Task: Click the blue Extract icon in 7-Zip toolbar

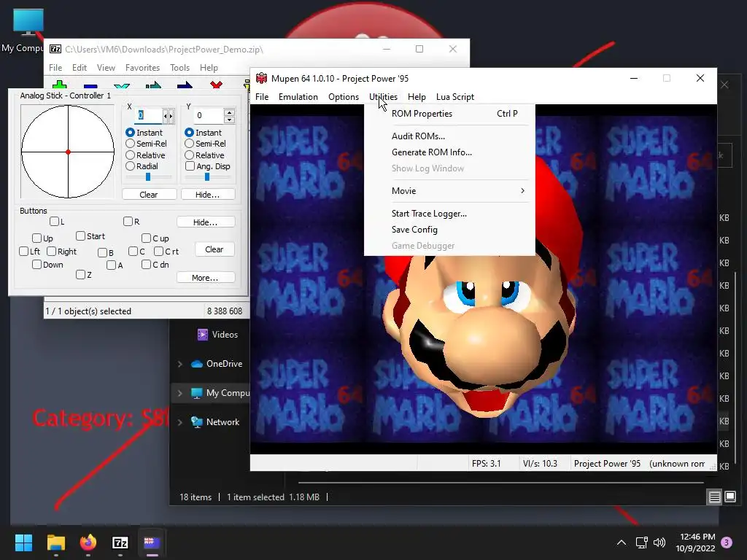Action: 90,86
